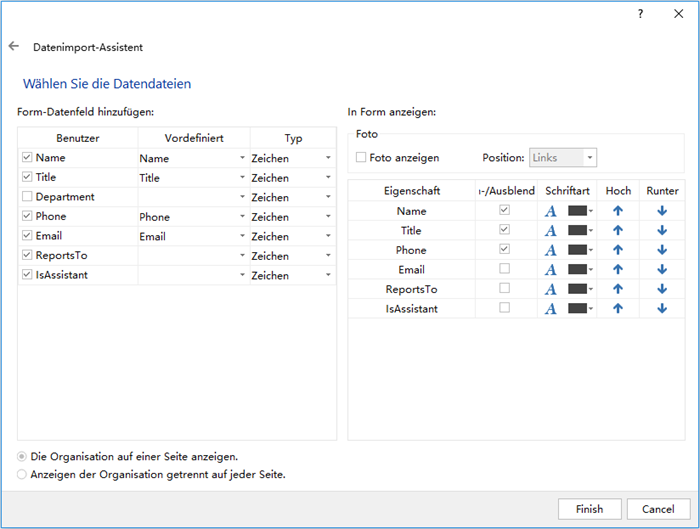Open the color swatch for Title row
The width and height of the screenshot is (700, 529).
pos(580,231)
